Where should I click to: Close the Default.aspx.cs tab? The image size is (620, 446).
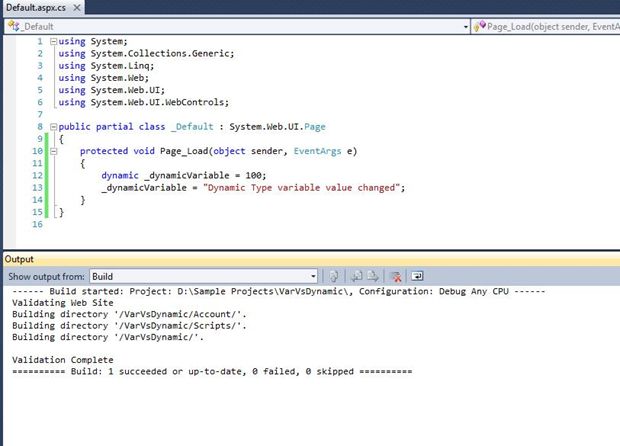(x=77, y=8)
